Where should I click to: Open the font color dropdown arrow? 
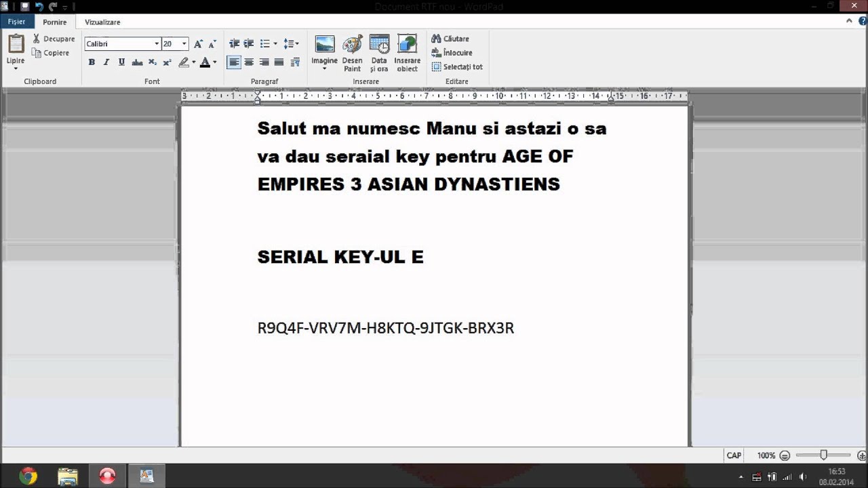[x=215, y=62]
